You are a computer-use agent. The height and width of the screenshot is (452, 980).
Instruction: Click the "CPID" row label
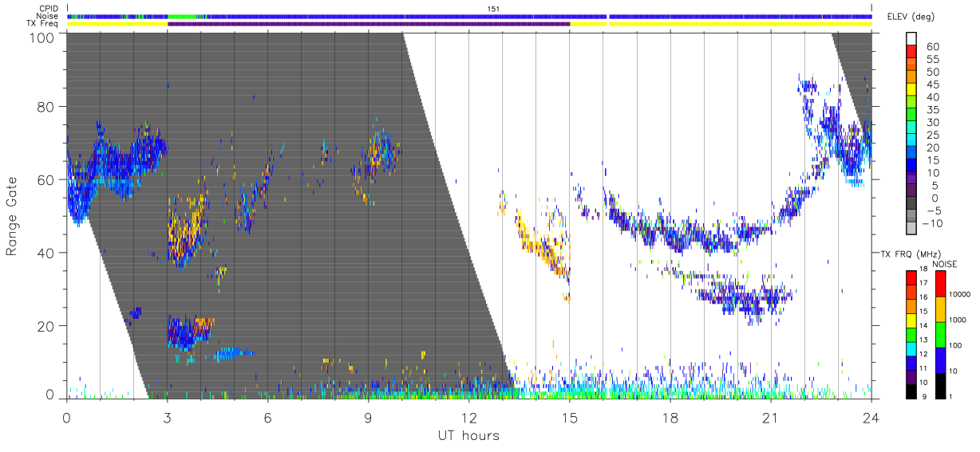pos(49,9)
